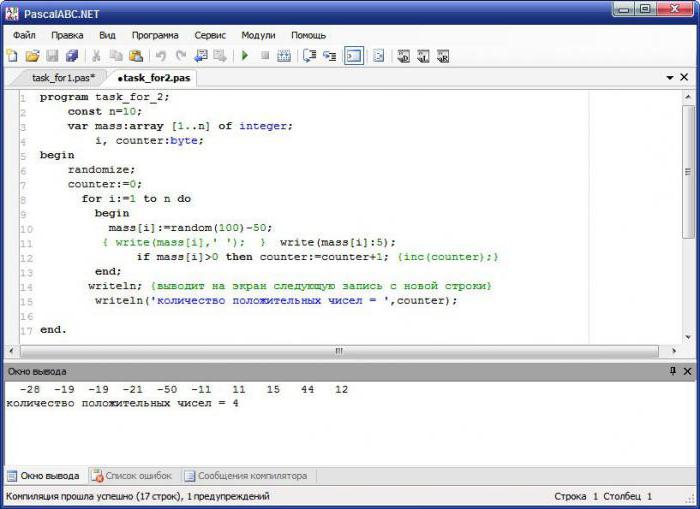Open the Сообщения компилятора tab
This screenshot has width=700, height=509.
(x=246, y=476)
